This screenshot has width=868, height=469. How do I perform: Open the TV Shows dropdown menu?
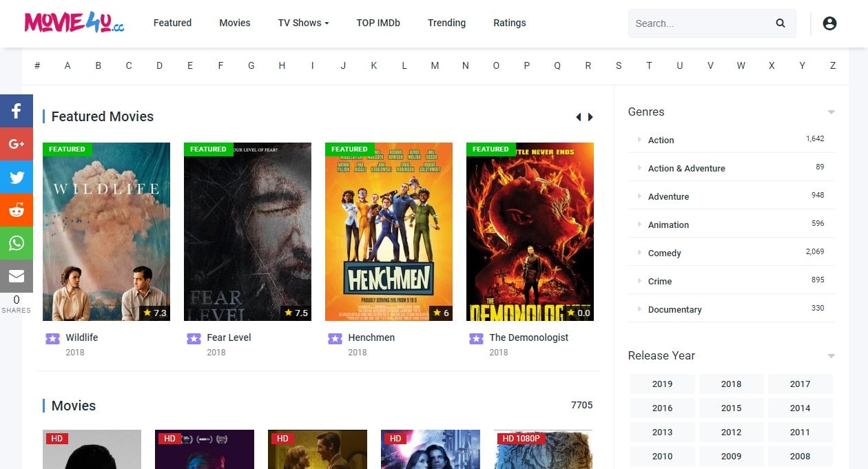[x=303, y=23]
